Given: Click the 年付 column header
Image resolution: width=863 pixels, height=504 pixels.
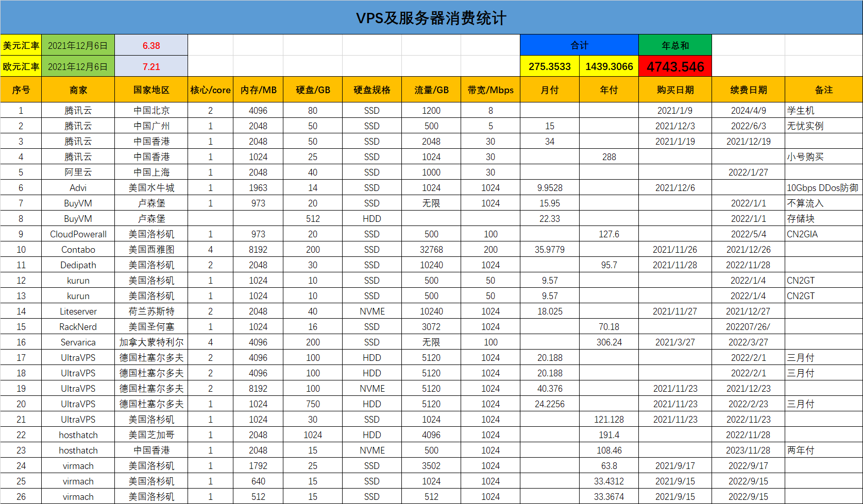Looking at the screenshot, I should (609, 90).
